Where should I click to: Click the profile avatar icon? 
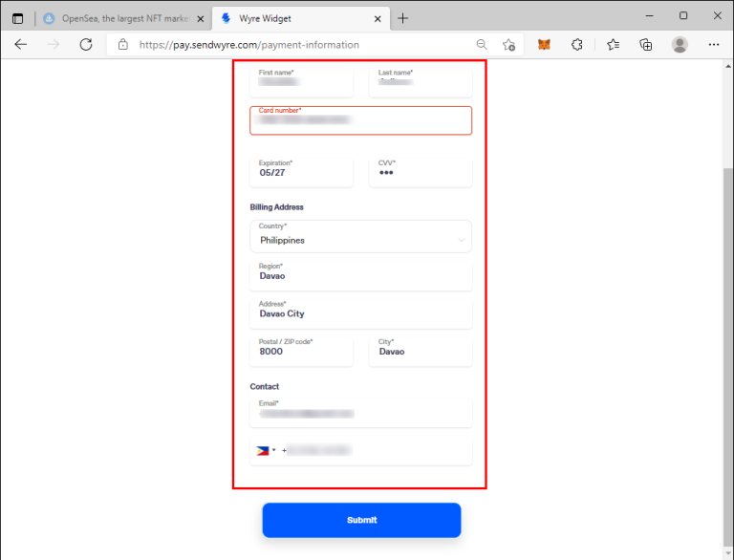coord(680,44)
